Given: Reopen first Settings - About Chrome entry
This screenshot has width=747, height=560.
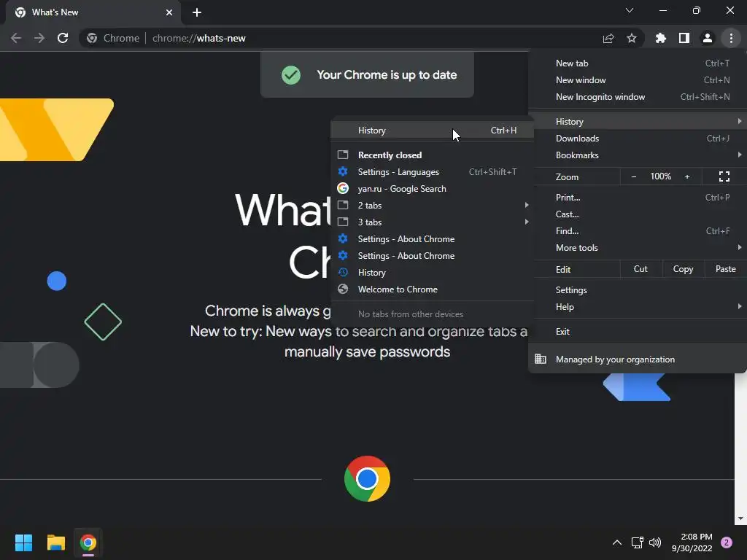Looking at the screenshot, I should click(432, 239).
